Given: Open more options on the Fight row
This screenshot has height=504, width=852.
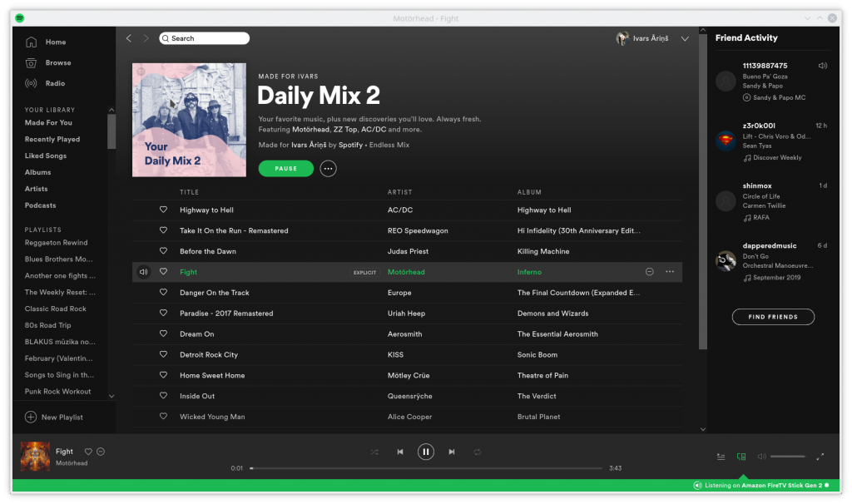Looking at the screenshot, I should pyautogui.click(x=670, y=272).
